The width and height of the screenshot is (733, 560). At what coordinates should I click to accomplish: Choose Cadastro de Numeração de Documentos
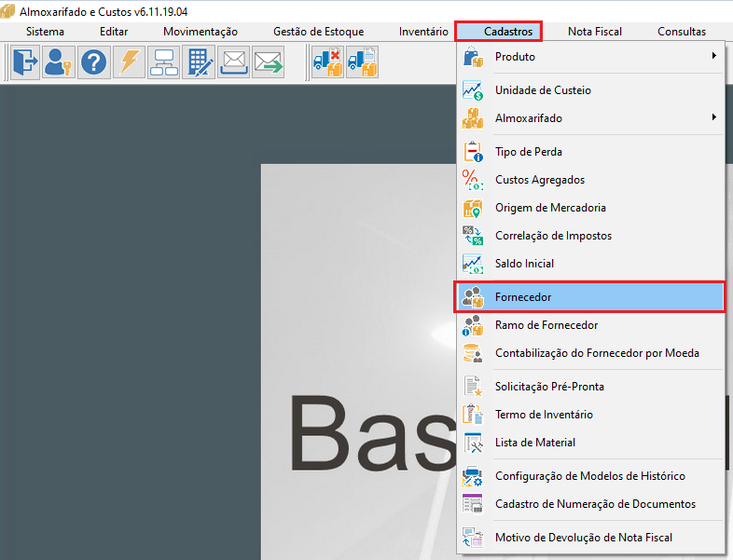[x=590, y=504]
